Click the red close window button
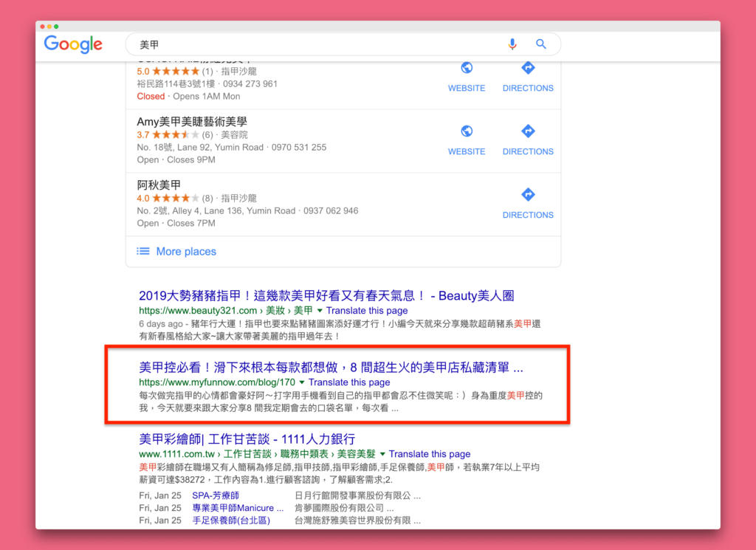The image size is (756, 550). pos(42,27)
